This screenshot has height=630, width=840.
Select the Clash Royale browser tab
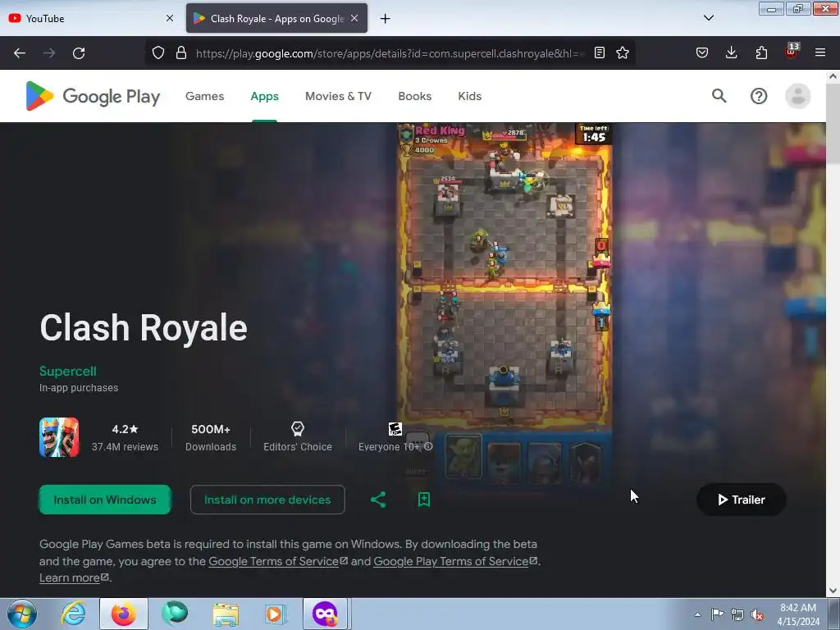point(276,19)
